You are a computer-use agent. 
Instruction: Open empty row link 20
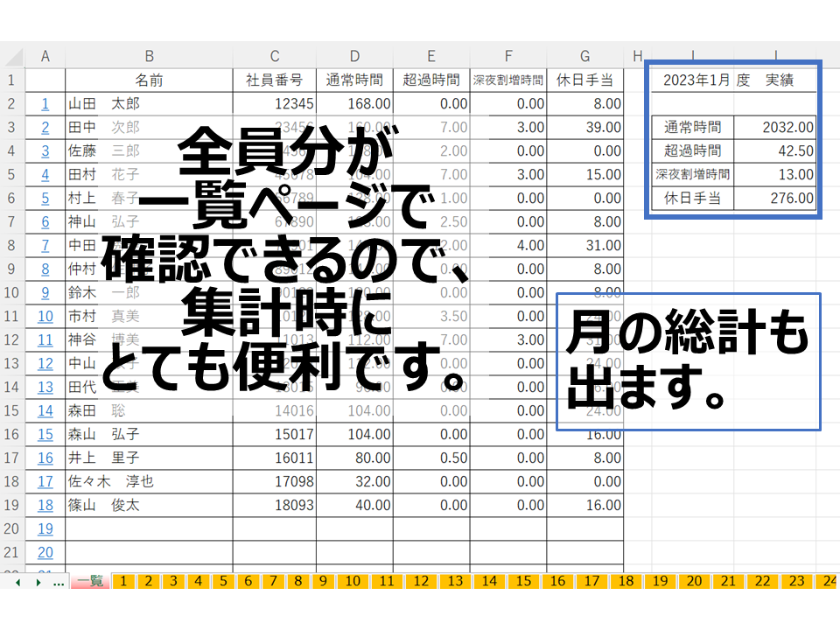[x=45, y=552]
